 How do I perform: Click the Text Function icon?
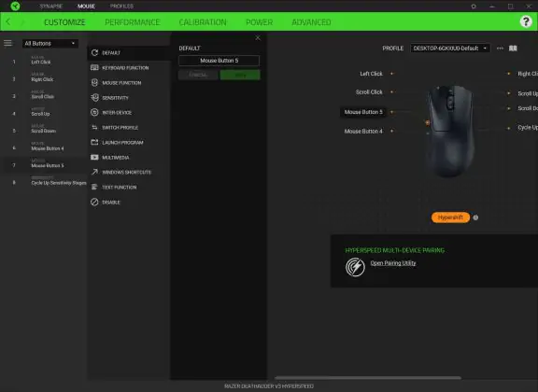click(94, 187)
